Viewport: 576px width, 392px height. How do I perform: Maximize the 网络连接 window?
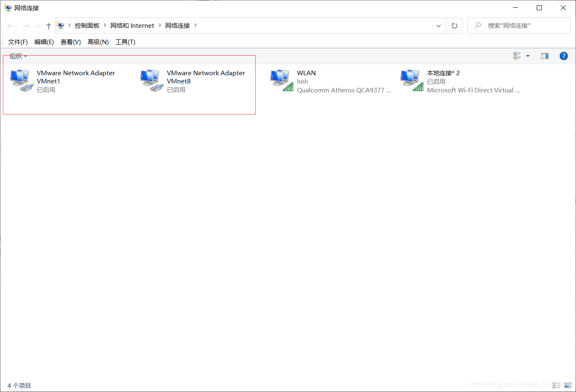click(x=539, y=8)
